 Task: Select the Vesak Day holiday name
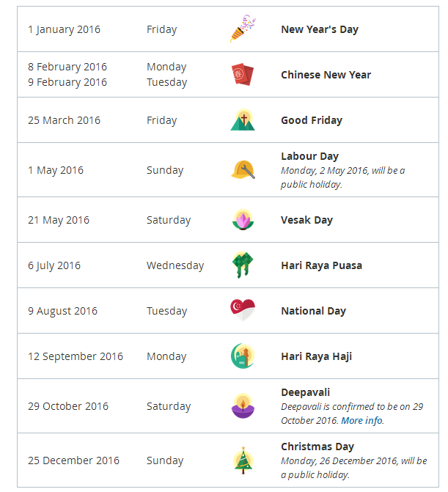[306, 220]
